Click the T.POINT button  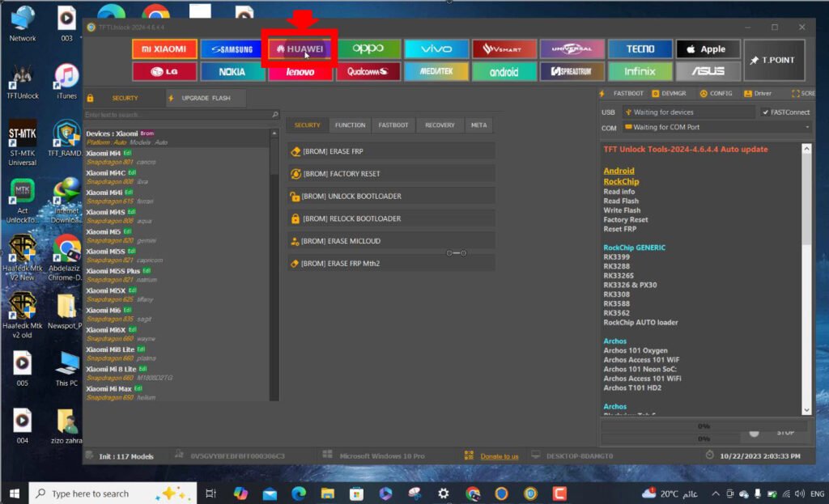coord(774,60)
